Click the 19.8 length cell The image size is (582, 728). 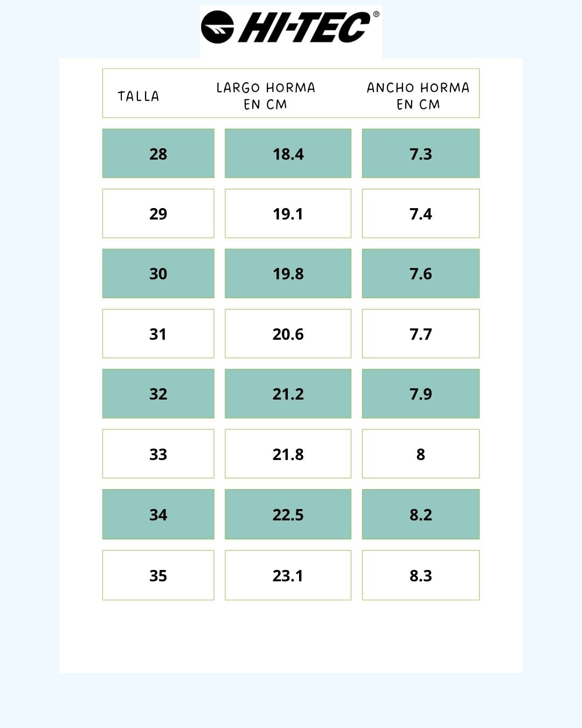click(288, 273)
